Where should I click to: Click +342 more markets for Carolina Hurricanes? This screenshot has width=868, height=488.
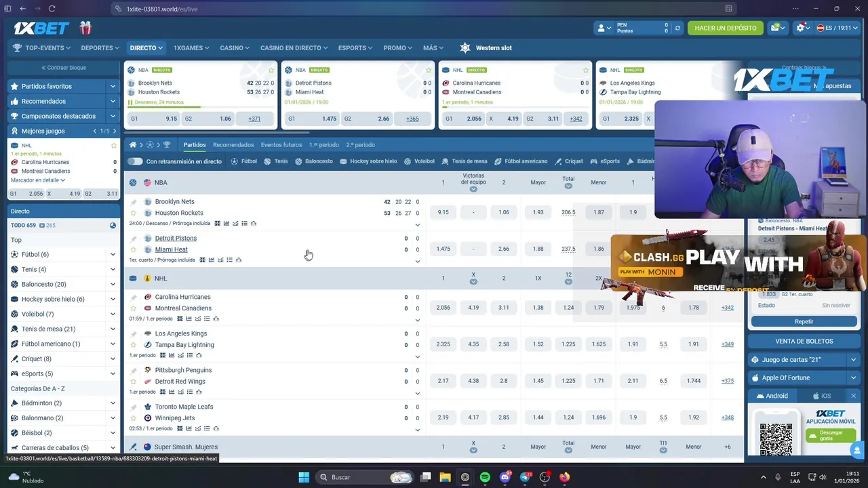pyautogui.click(x=727, y=308)
